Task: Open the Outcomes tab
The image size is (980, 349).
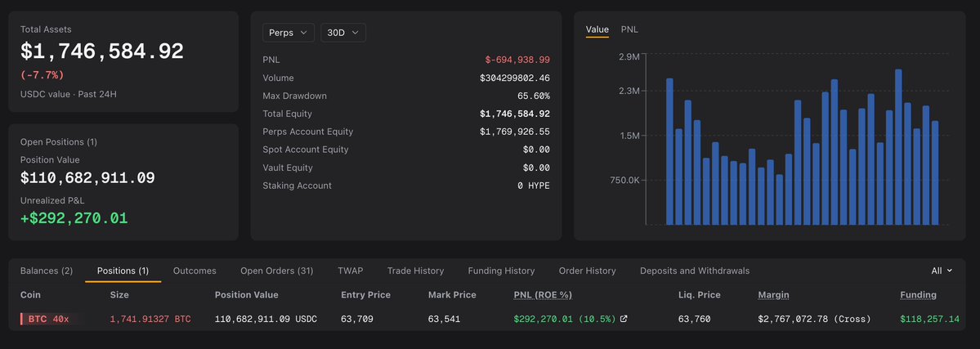Action: 195,271
